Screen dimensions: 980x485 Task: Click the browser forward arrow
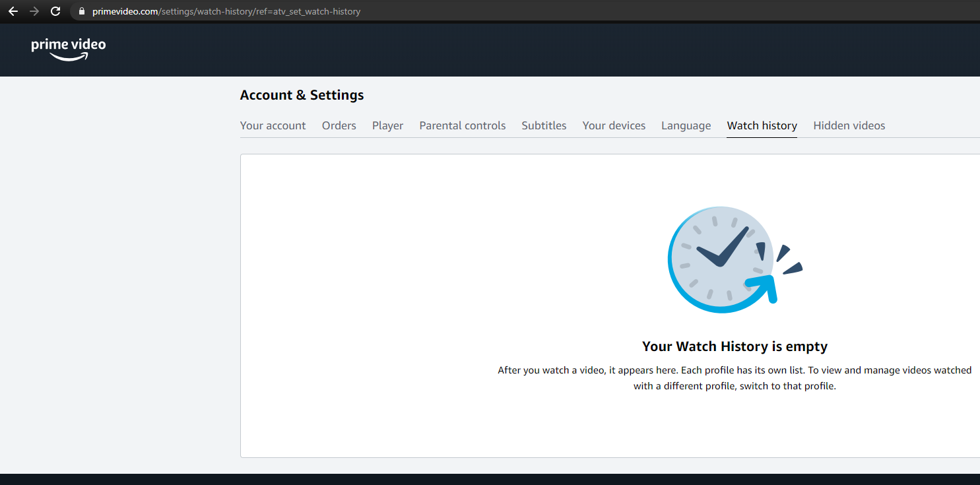point(34,11)
